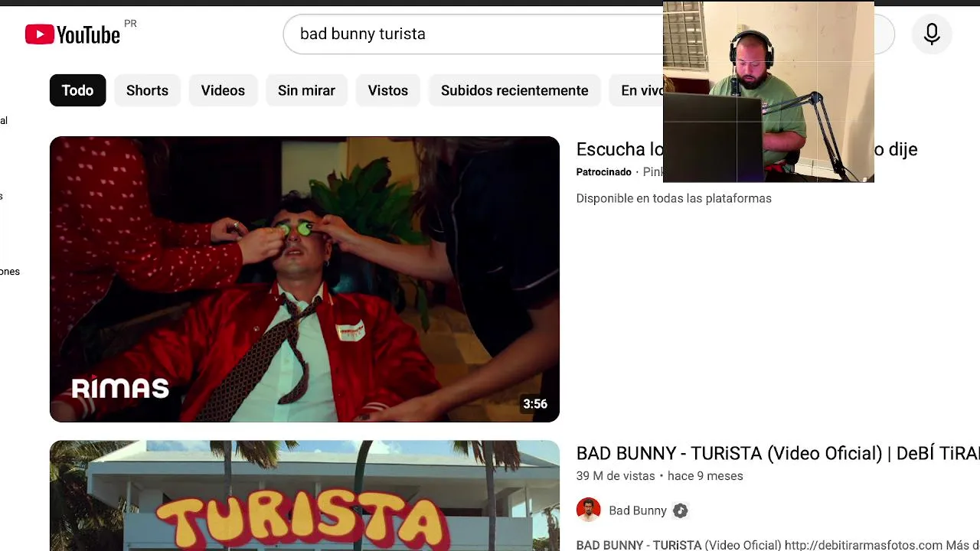Click the official artist badge beside Bad Bunny

pos(680,511)
